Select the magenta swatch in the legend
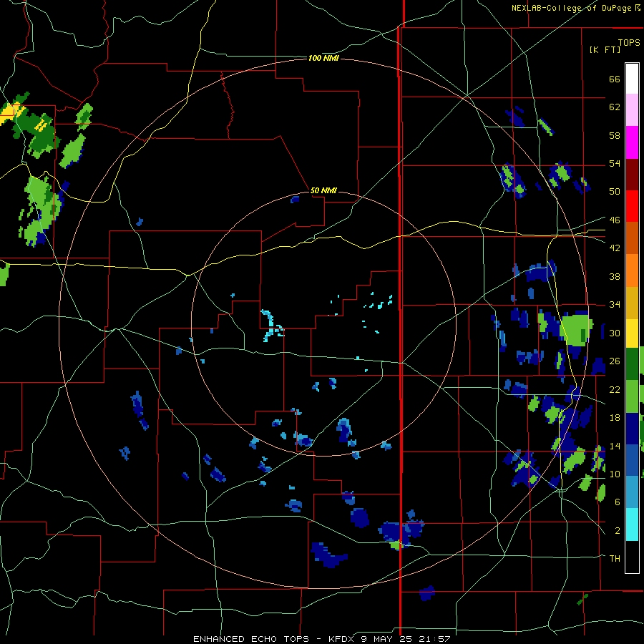The image size is (644, 644). pyautogui.click(x=632, y=142)
